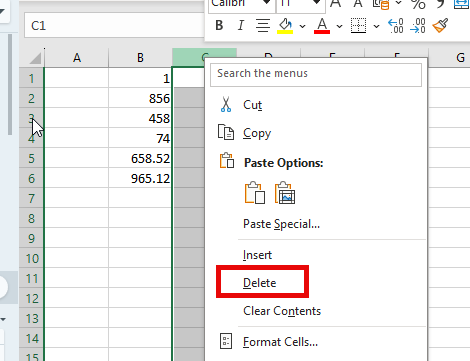Screen dimensions: 470x361
Task: Open font size dropdown showing 11
Action: 316,3
